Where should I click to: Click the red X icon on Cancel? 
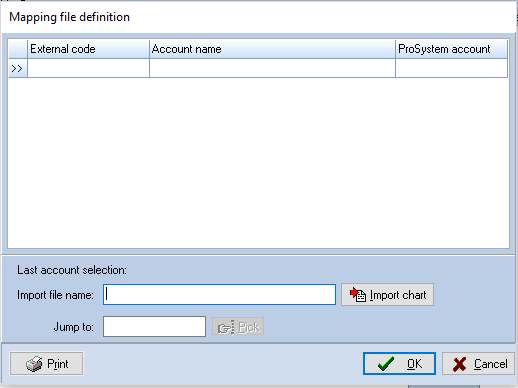460,364
